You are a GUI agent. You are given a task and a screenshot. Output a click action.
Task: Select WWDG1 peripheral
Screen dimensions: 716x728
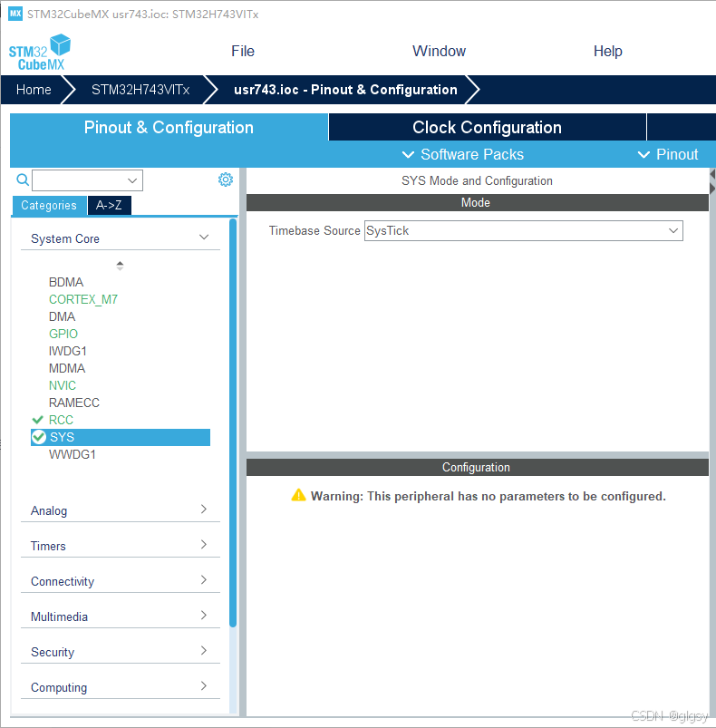point(72,454)
